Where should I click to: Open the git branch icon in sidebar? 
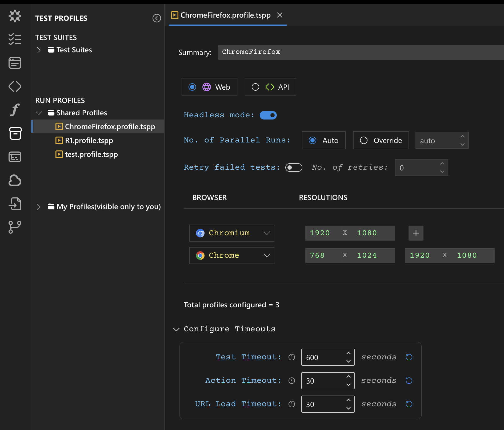click(15, 227)
